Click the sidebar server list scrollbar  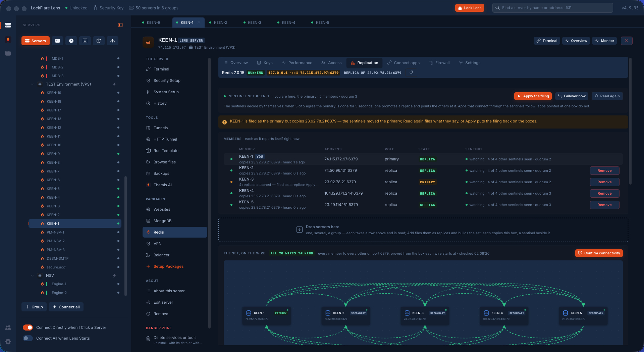[x=126, y=236]
